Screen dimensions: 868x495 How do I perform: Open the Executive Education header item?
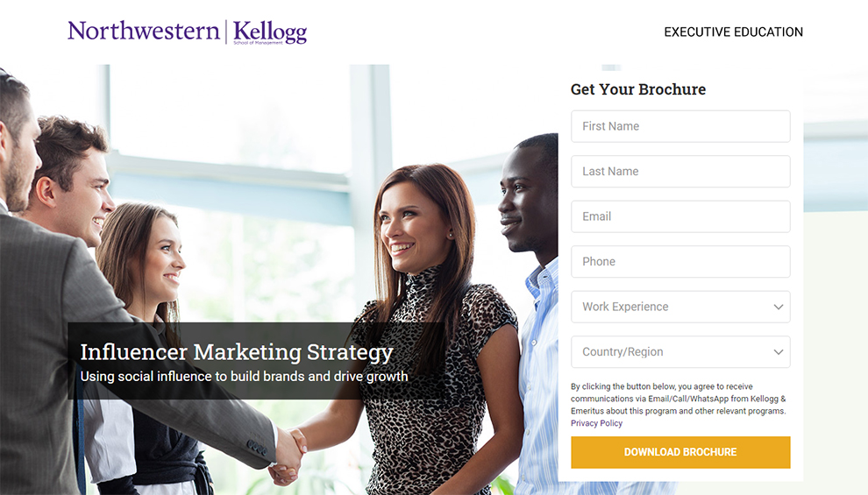[734, 32]
